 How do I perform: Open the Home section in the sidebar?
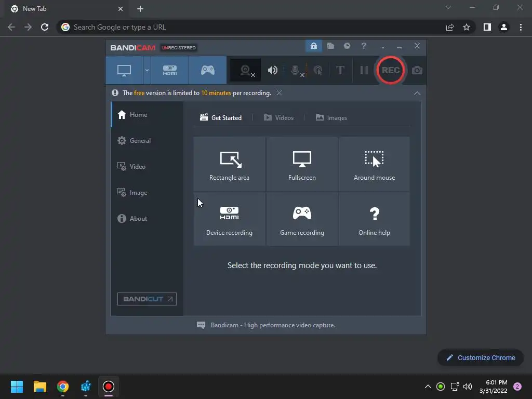coord(147,115)
